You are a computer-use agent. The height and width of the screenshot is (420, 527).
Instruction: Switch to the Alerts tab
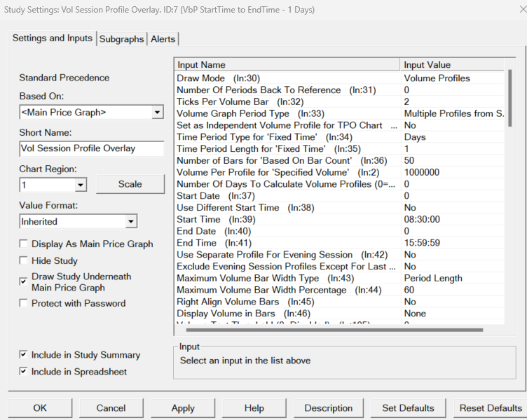point(163,39)
